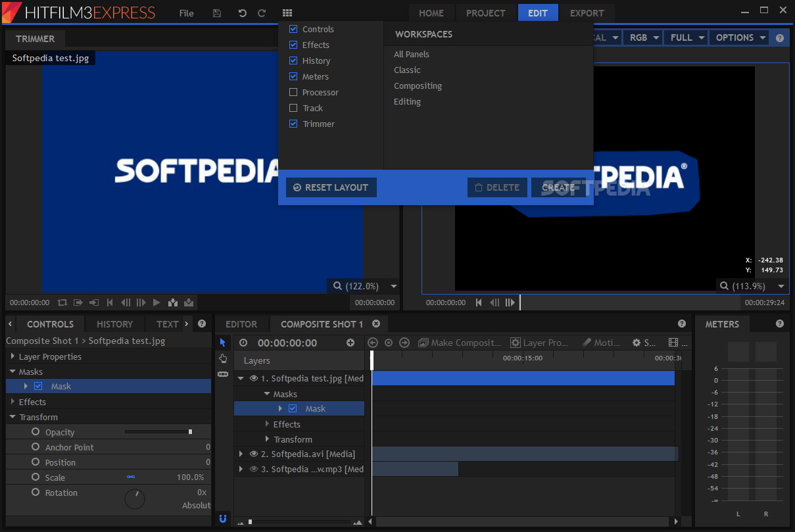The image size is (795, 532).
Task: Open Trimmer zoom 122.0% dropdown
Action: (394, 286)
